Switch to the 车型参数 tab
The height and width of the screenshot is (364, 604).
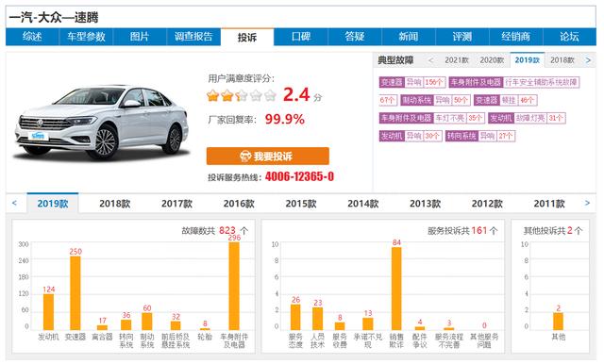tap(86, 37)
